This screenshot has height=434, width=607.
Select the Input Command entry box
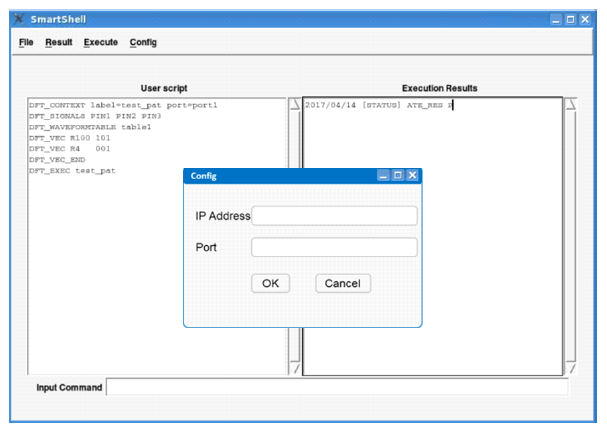[336, 387]
